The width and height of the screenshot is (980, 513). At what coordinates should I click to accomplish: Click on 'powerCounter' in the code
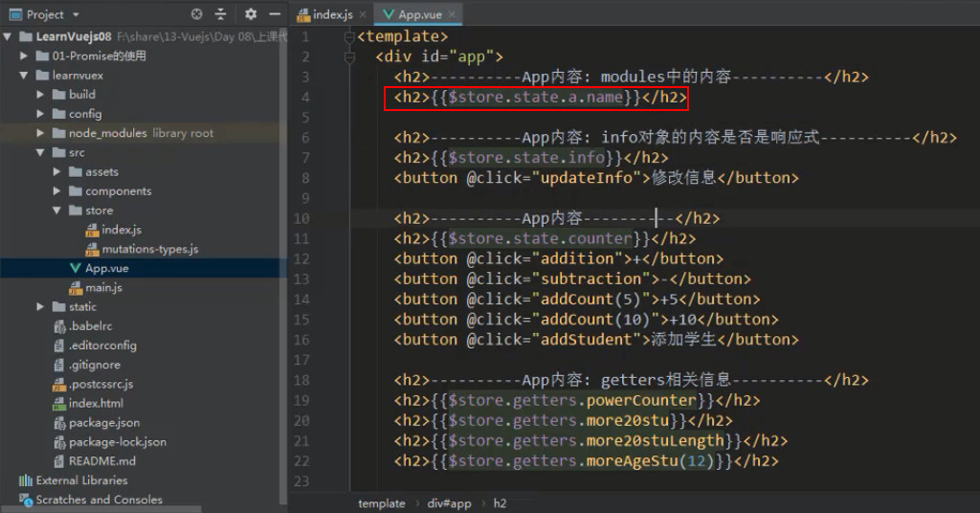pyautogui.click(x=641, y=400)
